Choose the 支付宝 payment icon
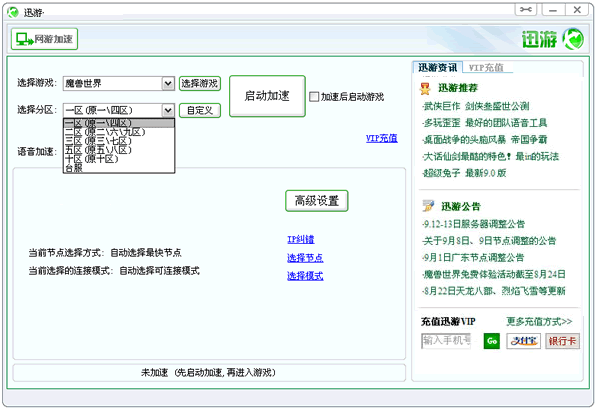The width and height of the screenshot is (600, 413). 523,341
